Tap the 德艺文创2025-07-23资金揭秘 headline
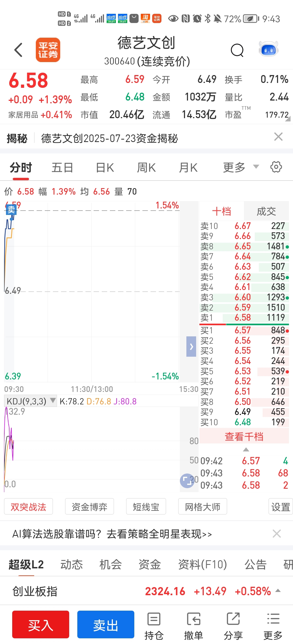Image resolution: width=293 pixels, height=644 pixels. click(109, 139)
